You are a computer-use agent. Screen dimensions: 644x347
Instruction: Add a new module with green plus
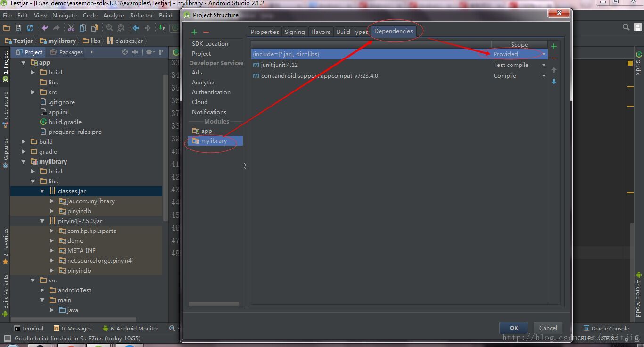click(194, 32)
